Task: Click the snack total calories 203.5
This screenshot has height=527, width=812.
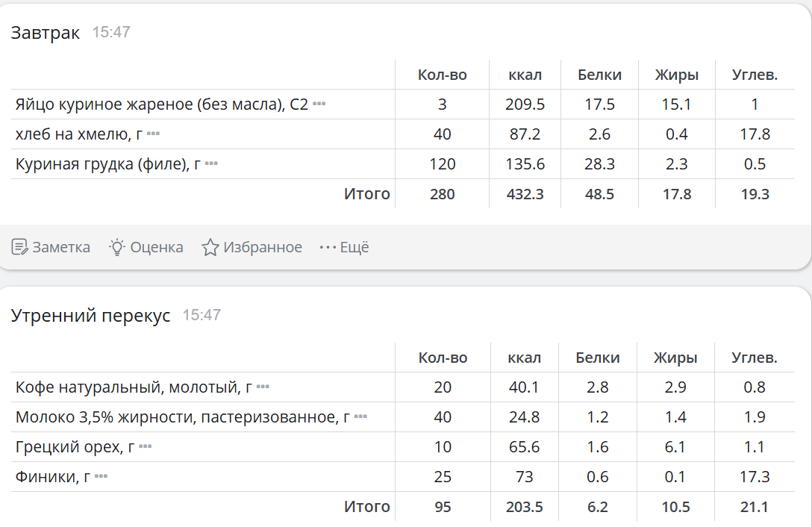Action: click(x=524, y=507)
